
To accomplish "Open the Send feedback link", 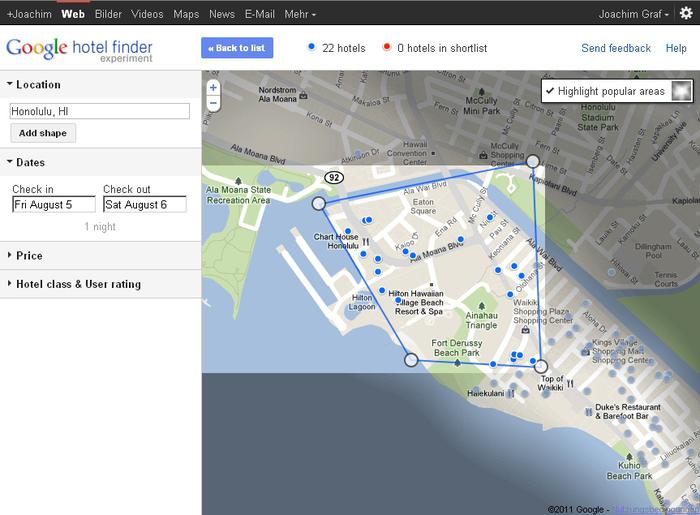I will [x=616, y=48].
